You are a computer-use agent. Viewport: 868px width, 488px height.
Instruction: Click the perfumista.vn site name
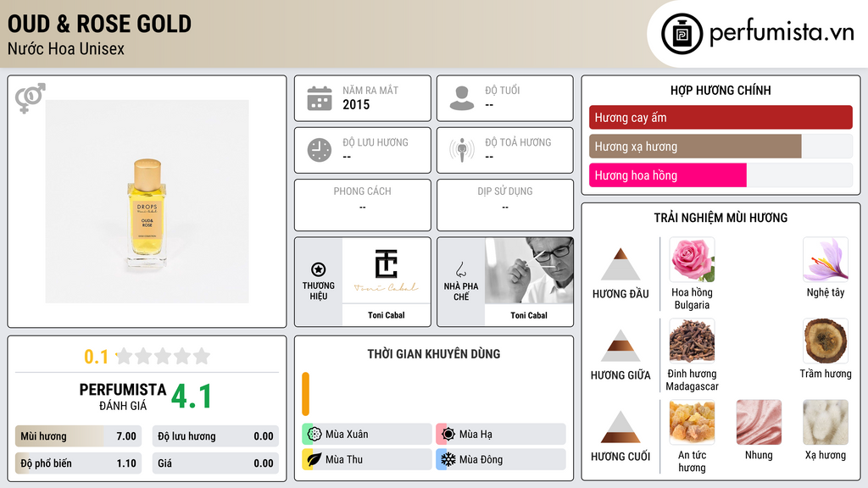(782, 32)
